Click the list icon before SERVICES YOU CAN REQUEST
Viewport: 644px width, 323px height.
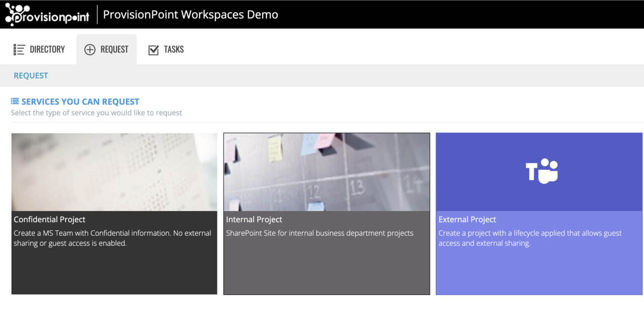point(16,101)
